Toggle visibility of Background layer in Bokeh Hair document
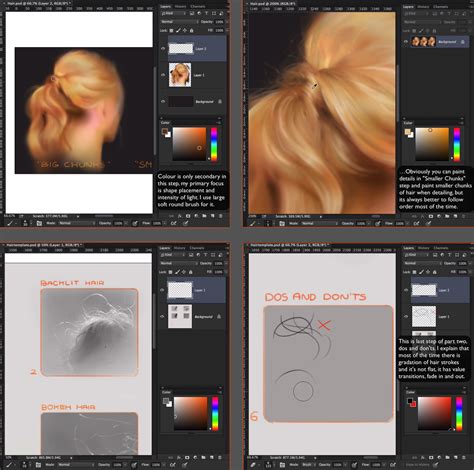474x470 pixels. click(162, 316)
